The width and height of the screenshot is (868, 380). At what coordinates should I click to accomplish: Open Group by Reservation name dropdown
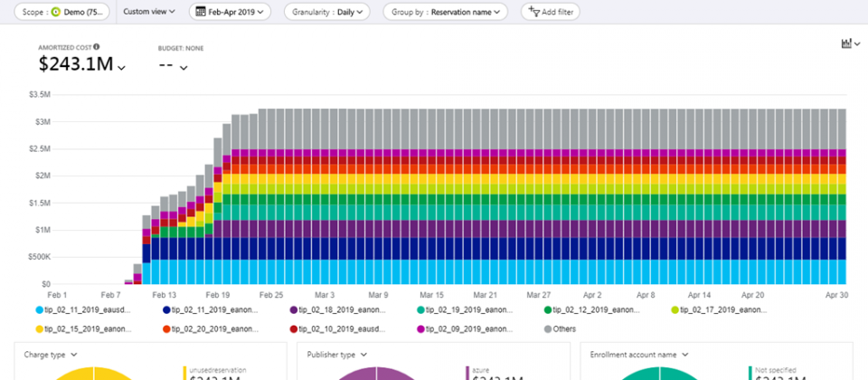pos(445,12)
